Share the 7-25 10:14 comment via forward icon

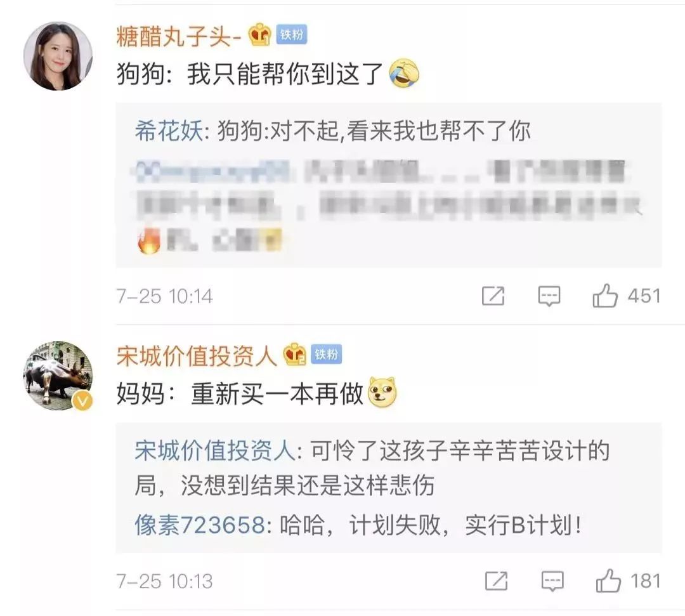point(493,296)
